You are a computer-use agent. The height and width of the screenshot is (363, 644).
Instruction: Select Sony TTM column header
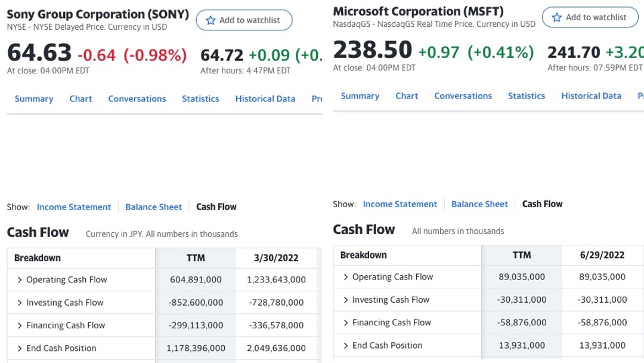196,258
